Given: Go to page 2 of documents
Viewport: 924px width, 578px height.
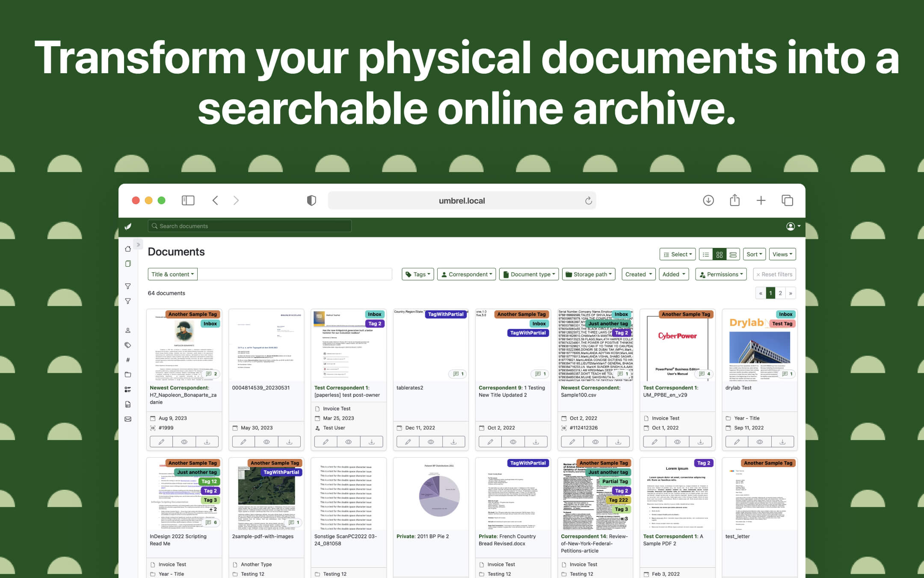Looking at the screenshot, I should 780,293.
